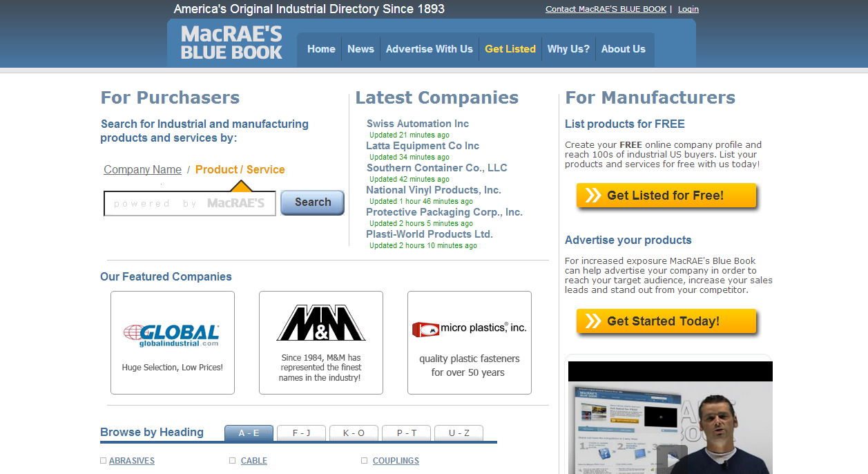Select the U - Z heading tab
The height and width of the screenshot is (474, 868).
[x=459, y=433]
